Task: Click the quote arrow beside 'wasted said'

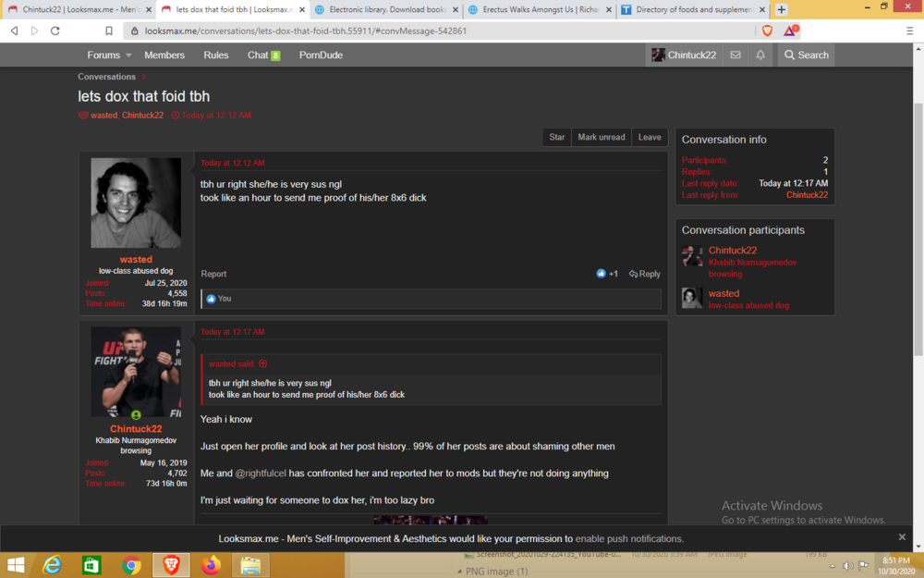Action: point(262,363)
